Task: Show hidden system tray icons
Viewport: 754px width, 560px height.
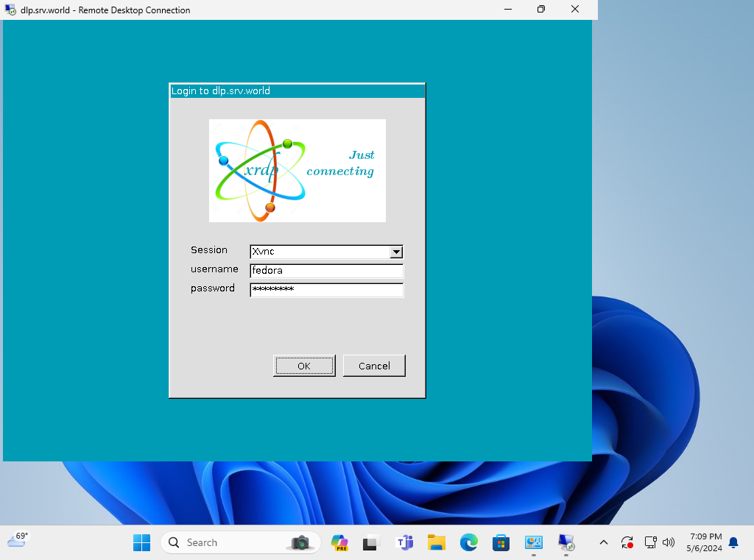Action: click(x=604, y=542)
